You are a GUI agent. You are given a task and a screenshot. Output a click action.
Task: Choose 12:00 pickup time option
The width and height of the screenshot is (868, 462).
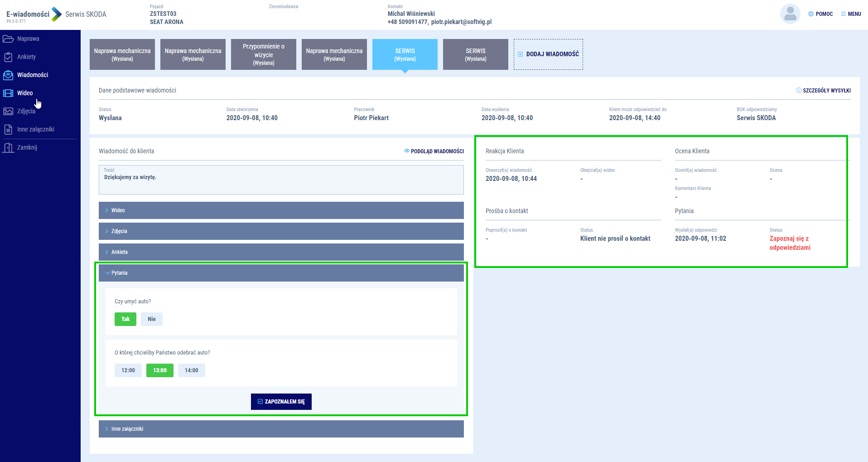coord(128,370)
